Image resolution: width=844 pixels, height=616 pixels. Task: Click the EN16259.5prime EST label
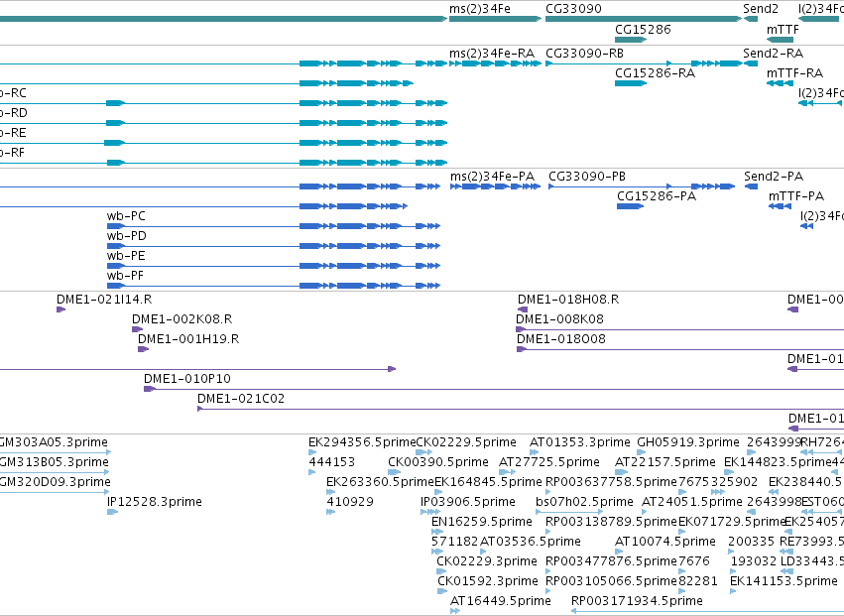tap(481, 523)
